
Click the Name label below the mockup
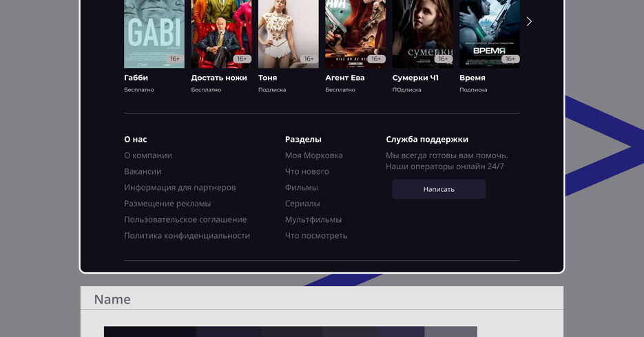pos(112,299)
